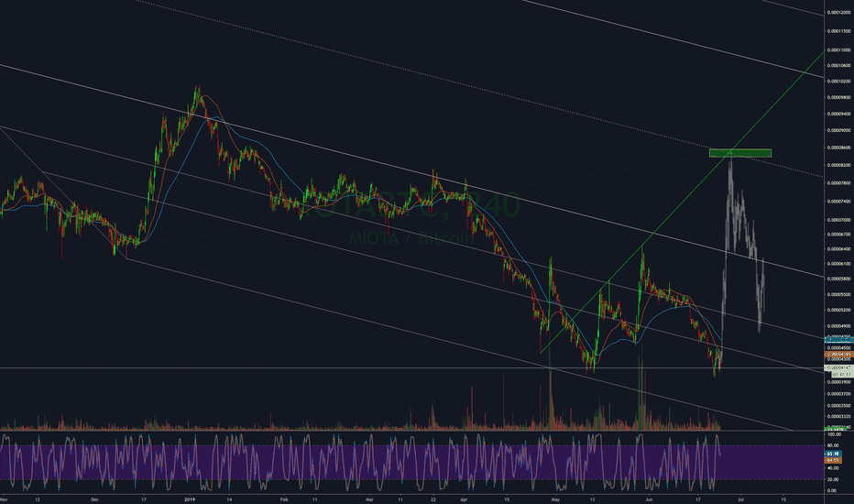Click the 2019 label on time axis

tap(190, 499)
